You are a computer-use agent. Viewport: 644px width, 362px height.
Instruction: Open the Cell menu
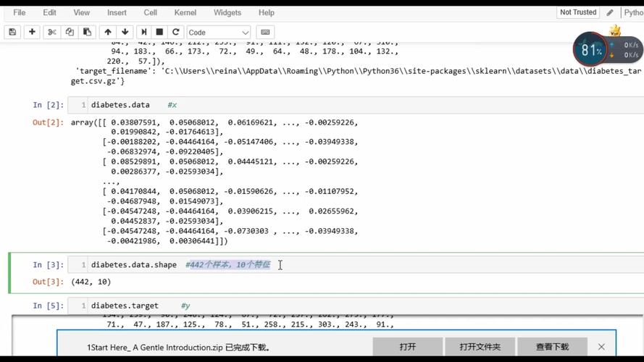[151, 13]
